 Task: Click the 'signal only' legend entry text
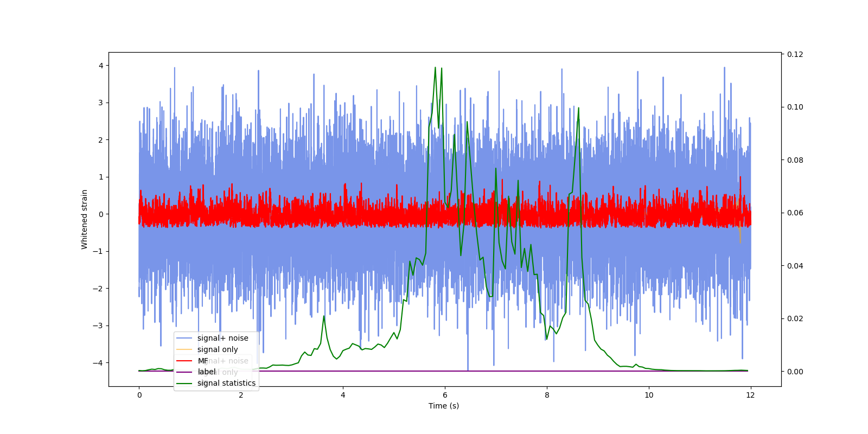coord(218,349)
